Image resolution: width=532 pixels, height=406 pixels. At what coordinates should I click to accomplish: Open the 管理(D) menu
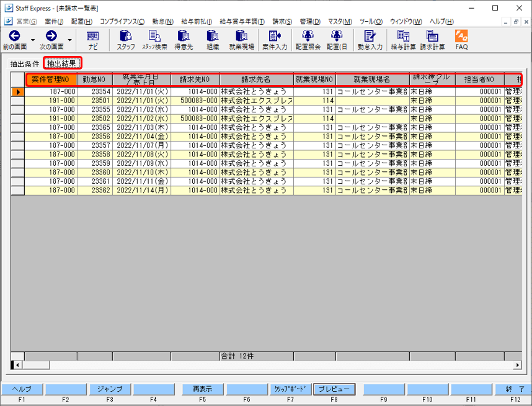pos(310,21)
